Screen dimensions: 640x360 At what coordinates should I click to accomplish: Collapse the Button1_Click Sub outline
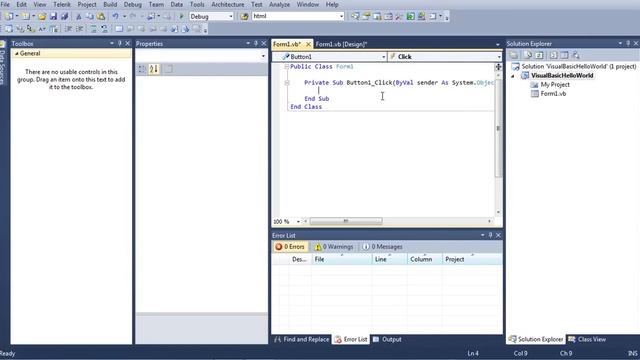point(287,82)
